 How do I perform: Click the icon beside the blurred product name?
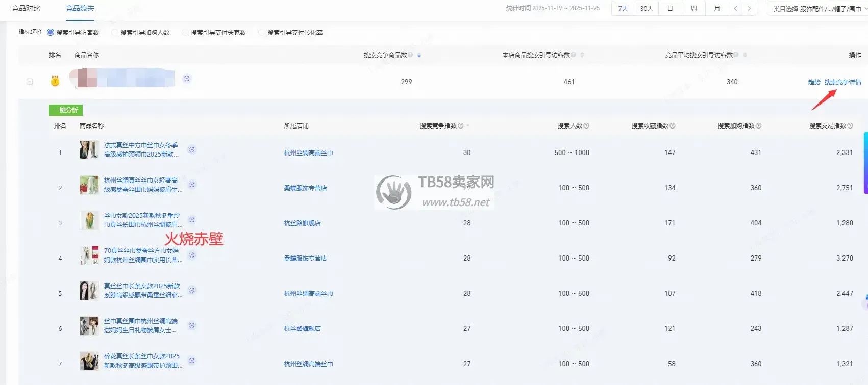[187, 79]
